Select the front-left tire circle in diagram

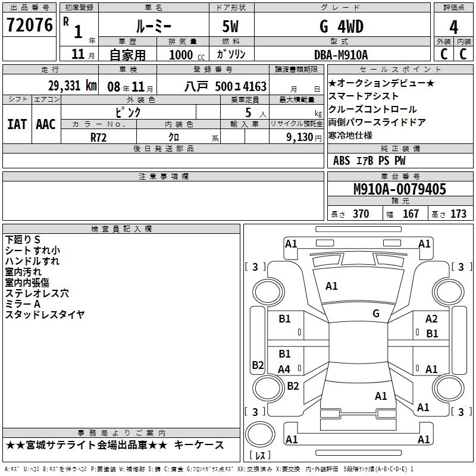click(x=268, y=290)
